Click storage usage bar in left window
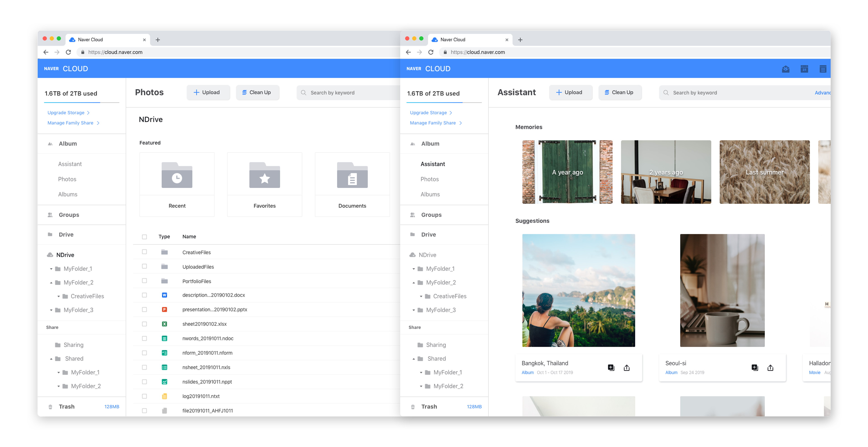The width and height of the screenshot is (868, 447). (x=82, y=102)
